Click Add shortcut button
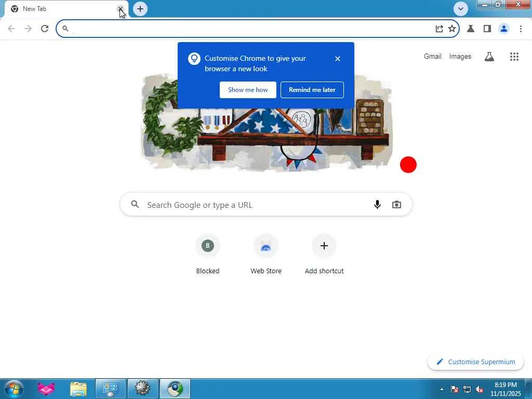 pos(324,254)
